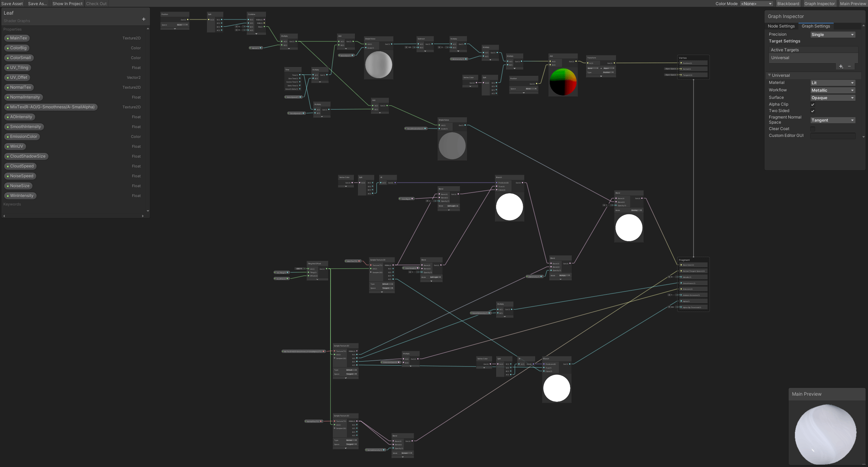Image resolution: width=868 pixels, height=467 pixels.
Task: Click the Alpha Clip Threshold port on Fragment
Action: [x=681, y=307]
